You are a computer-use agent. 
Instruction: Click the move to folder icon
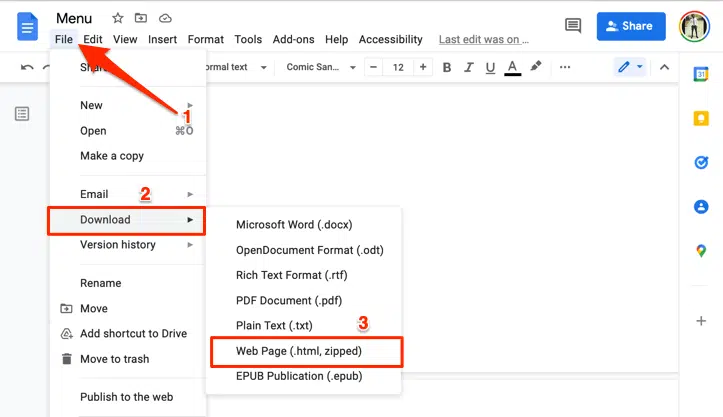(141, 18)
